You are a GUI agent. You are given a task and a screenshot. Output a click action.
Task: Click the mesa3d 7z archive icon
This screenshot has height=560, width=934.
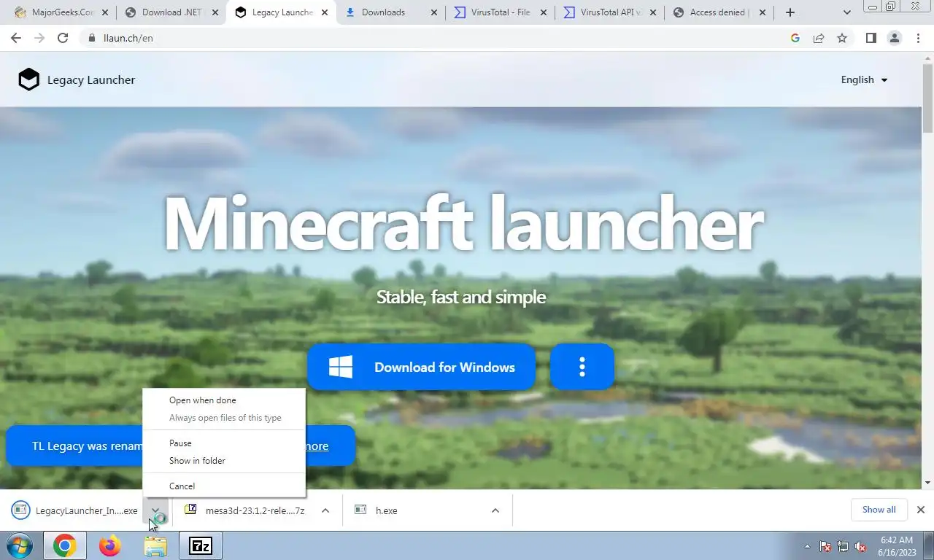[190, 510]
